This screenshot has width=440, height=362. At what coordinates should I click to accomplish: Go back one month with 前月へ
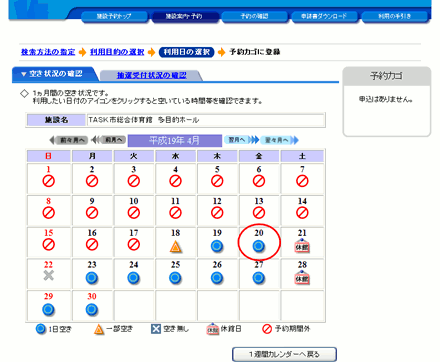[x=109, y=140]
